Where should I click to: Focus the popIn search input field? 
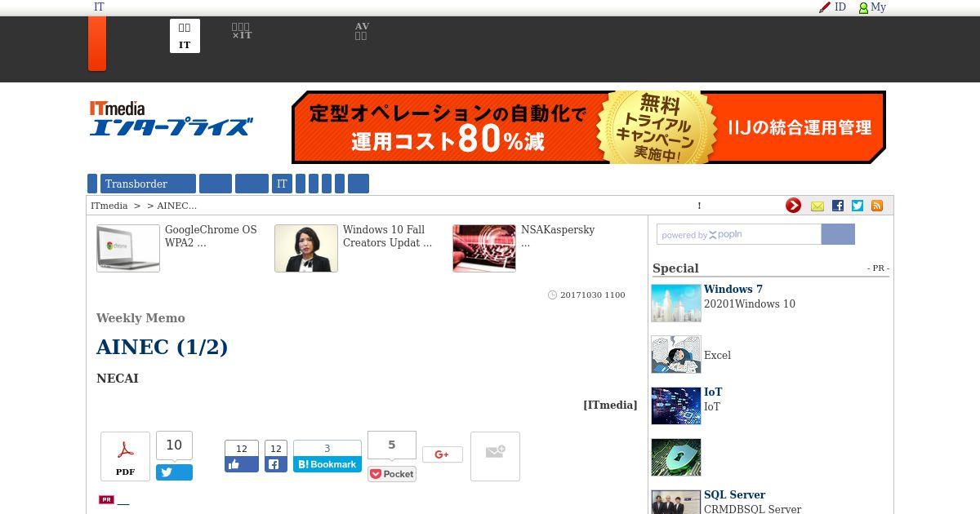pyautogui.click(x=739, y=234)
